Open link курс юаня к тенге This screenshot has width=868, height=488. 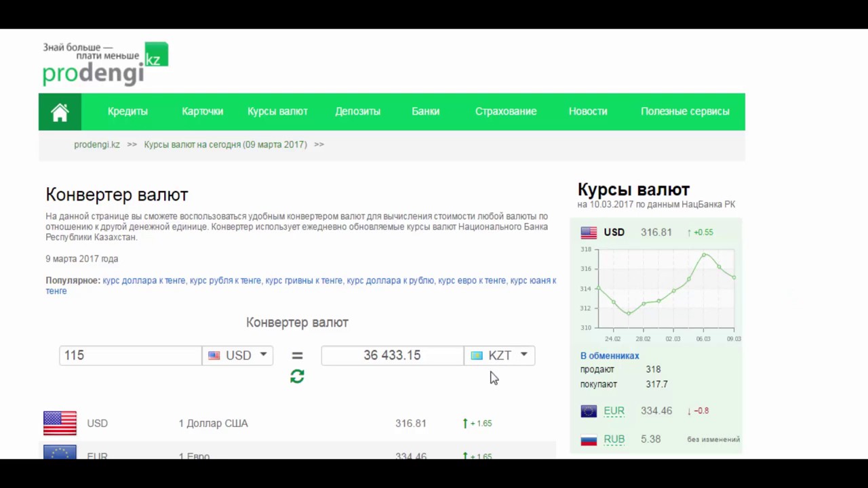click(533, 281)
